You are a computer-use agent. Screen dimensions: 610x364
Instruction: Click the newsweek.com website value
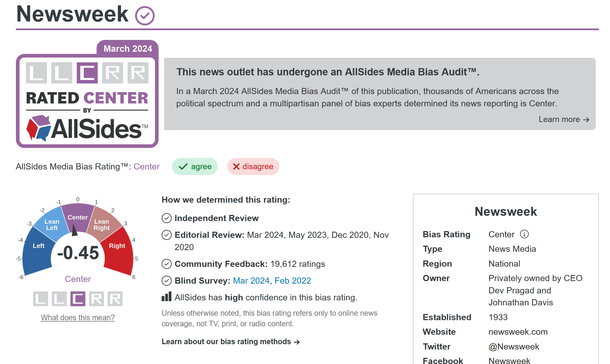(518, 332)
